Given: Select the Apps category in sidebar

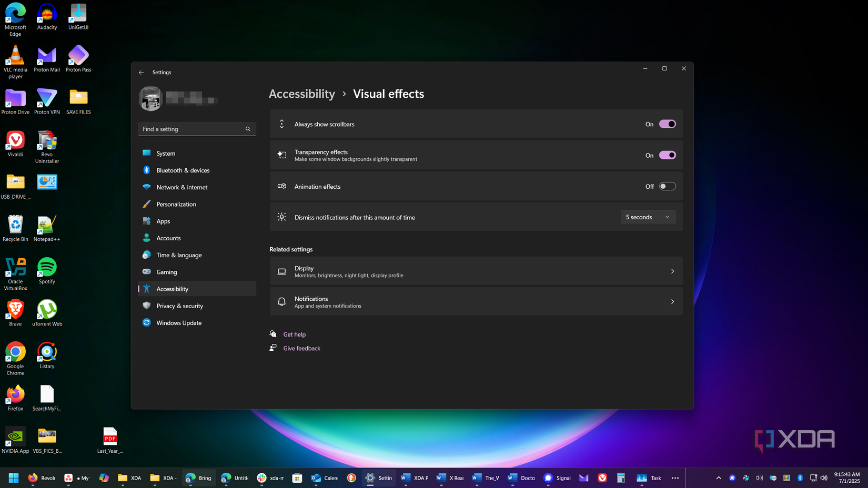Looking at the screenshot, I should point(162,221).
